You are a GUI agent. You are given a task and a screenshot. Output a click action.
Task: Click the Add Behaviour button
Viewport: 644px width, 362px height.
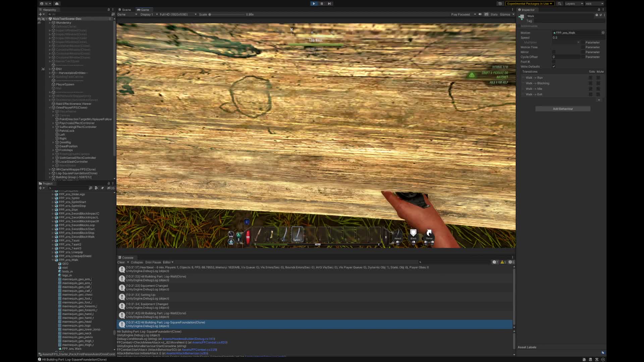tap(562, 109)
